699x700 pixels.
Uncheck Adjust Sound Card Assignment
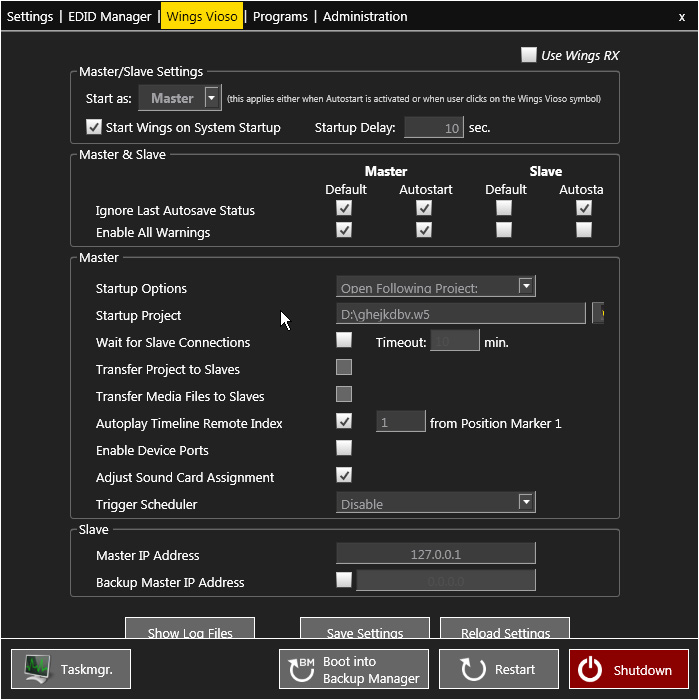[x=344, y=475]
